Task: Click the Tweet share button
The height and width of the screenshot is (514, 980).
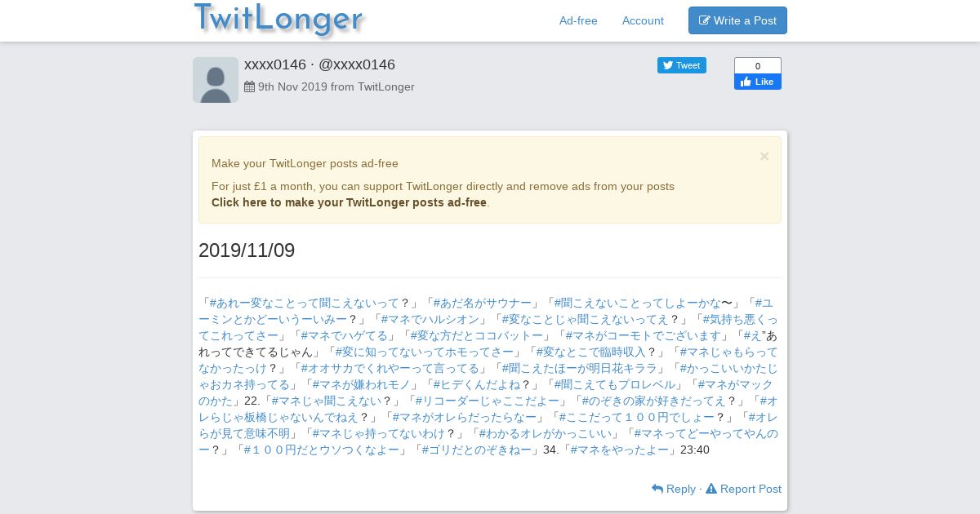Action: click(x=682, y=65)
